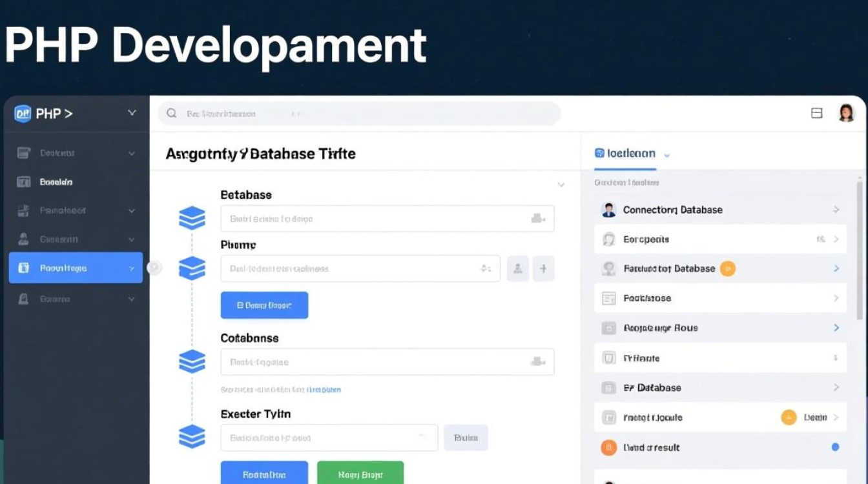Open the dropdown arrow beside the right panel tab
Image resolution: width=868 pixels, height=484 pixels.
coord(667,155)
